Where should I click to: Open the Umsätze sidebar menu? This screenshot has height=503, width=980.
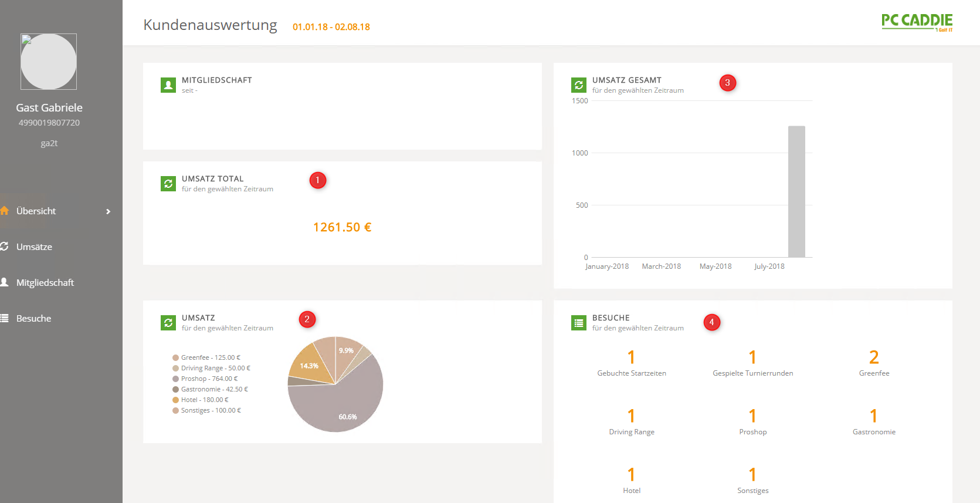[34, 247]
